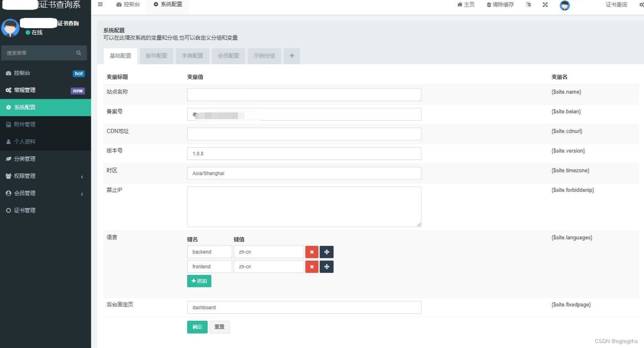Open 证书管理 in the sidebar
Screen dimensions: 644x348
tap(25, 210)
